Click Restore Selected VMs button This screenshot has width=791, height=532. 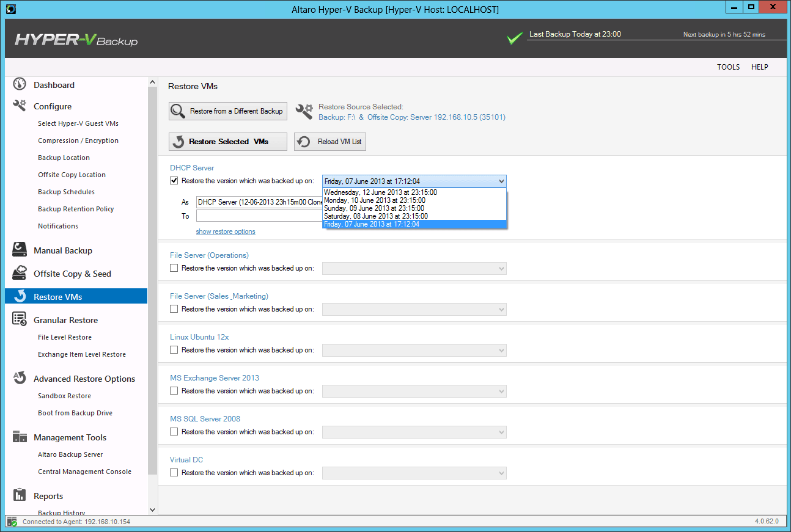(228, 142)
